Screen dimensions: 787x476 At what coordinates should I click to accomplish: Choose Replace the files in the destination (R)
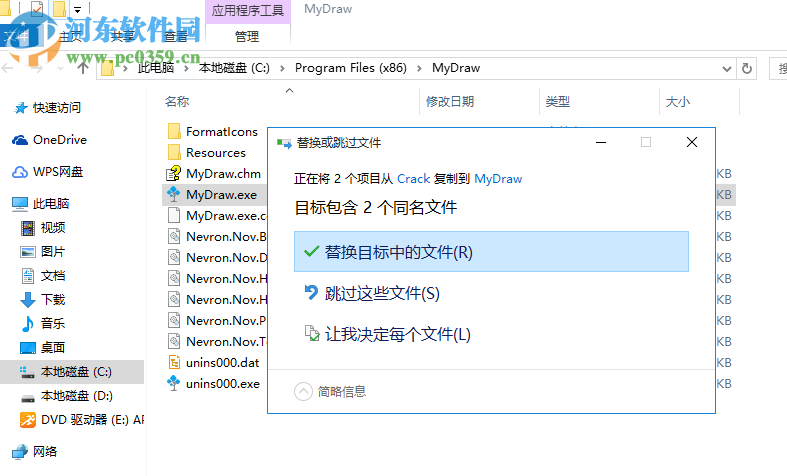click(491, 252)
